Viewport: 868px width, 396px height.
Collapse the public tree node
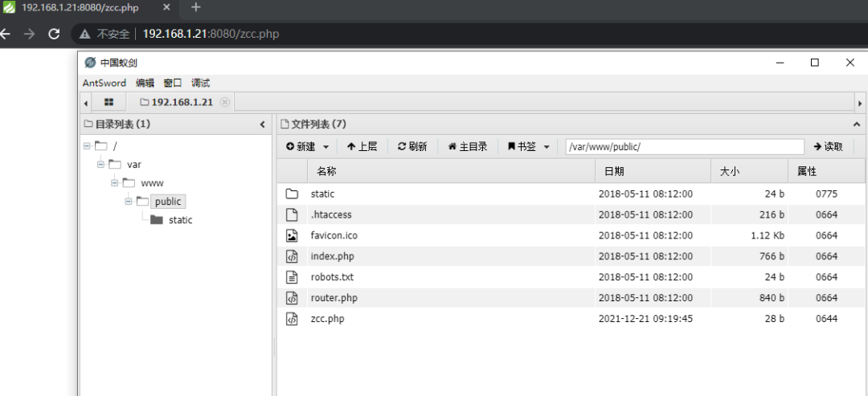coord(128,202)
